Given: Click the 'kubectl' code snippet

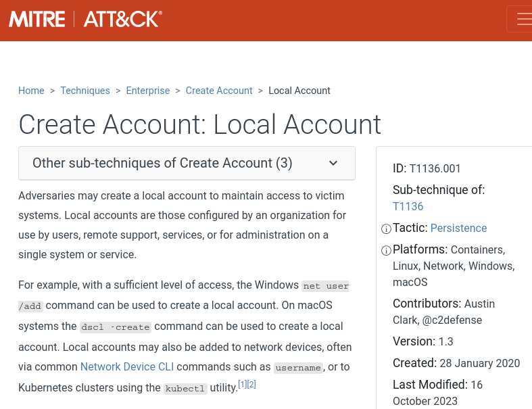Looking at the screenshot, I should click(185, 389).
